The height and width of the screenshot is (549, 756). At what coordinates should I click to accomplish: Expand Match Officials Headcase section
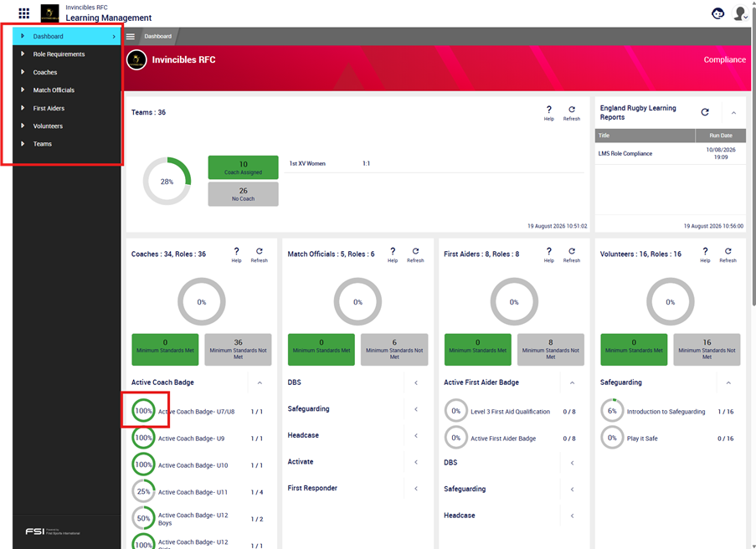416,436
